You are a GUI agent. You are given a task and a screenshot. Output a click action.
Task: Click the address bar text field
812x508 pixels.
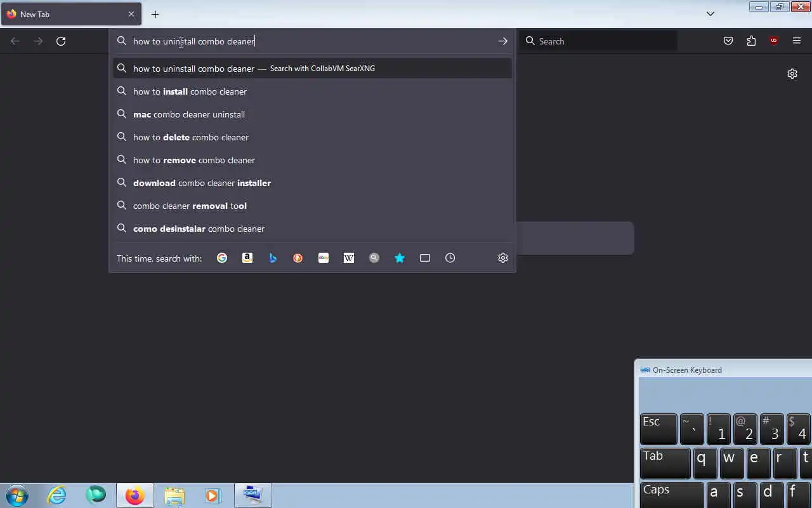point(311,41)
